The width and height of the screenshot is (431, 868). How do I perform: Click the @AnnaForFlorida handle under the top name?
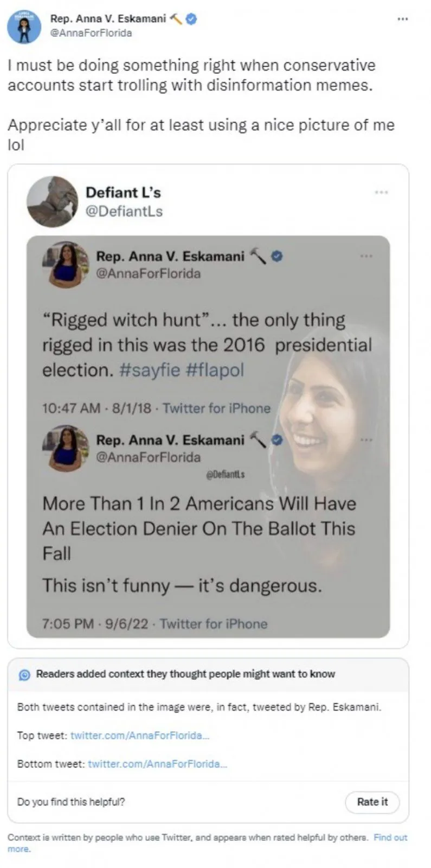point(91,33)
